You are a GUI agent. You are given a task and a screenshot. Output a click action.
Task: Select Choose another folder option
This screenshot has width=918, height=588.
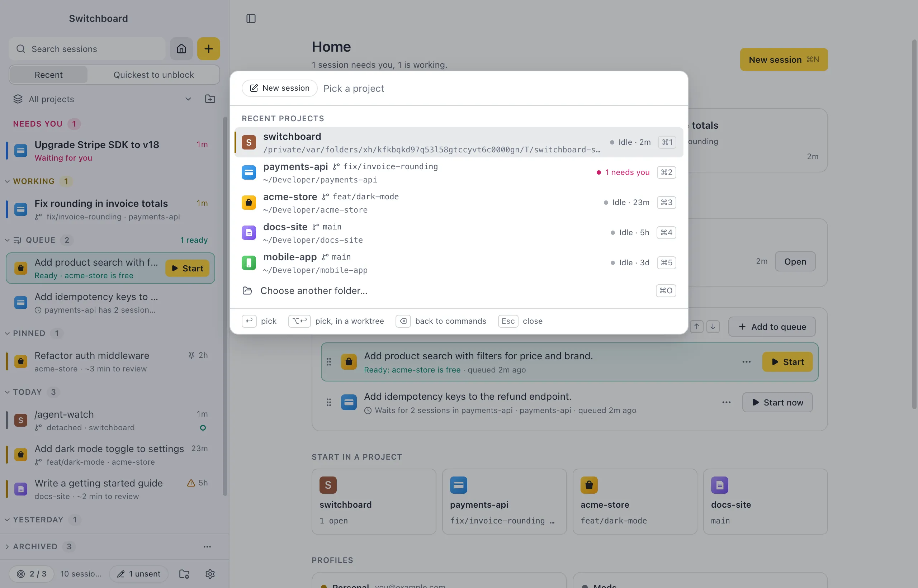pyautogui.click(x=459, y=290)
